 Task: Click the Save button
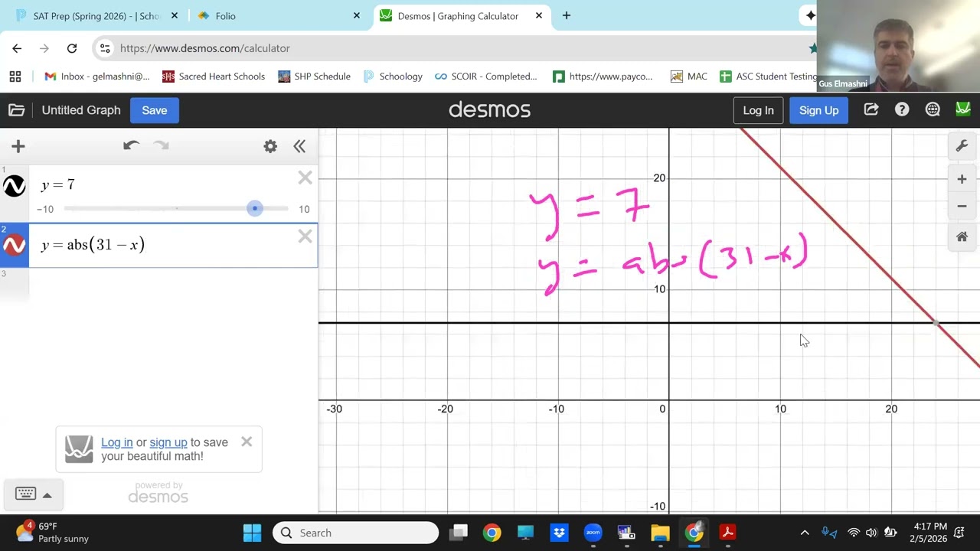(x=154, y=110)
